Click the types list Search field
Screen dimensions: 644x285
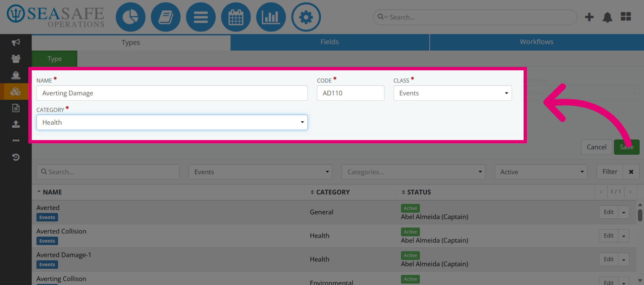click(x=108, y=172)
